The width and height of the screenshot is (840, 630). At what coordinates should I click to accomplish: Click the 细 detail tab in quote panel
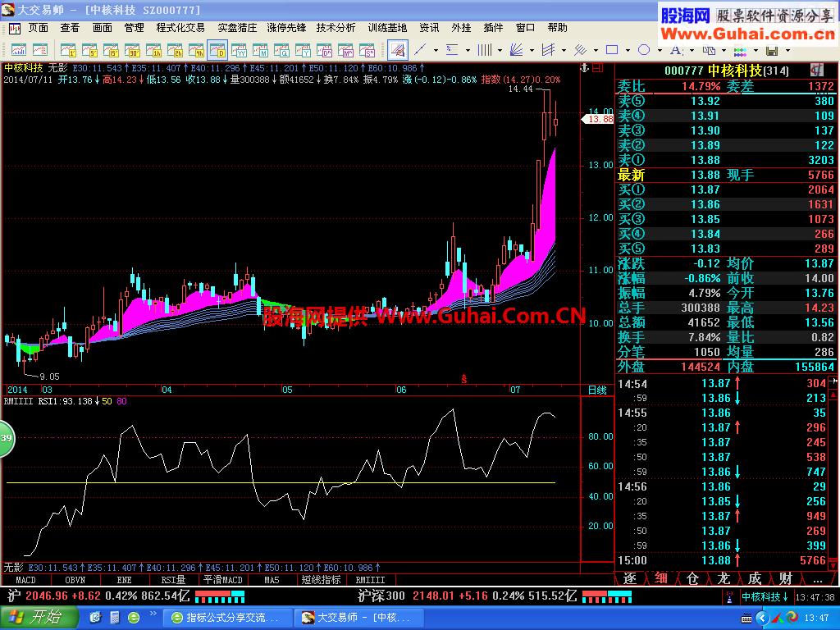(661, 578)
